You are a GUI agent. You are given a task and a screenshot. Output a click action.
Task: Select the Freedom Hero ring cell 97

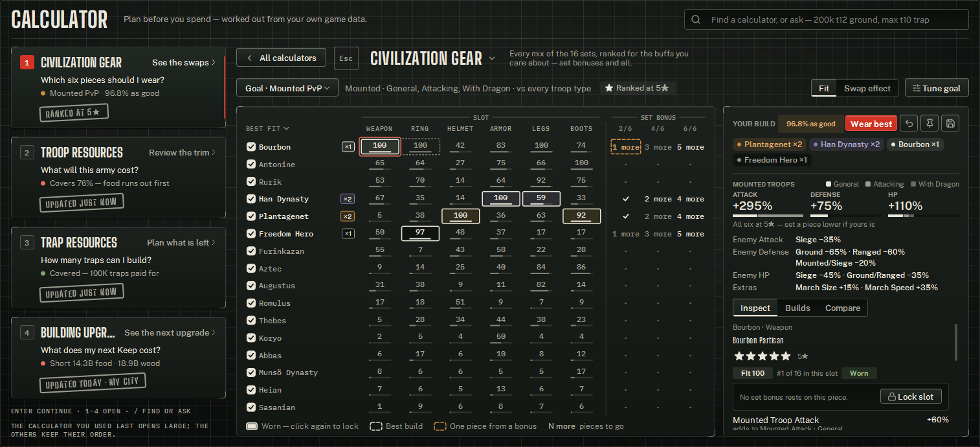coord(420,233)
